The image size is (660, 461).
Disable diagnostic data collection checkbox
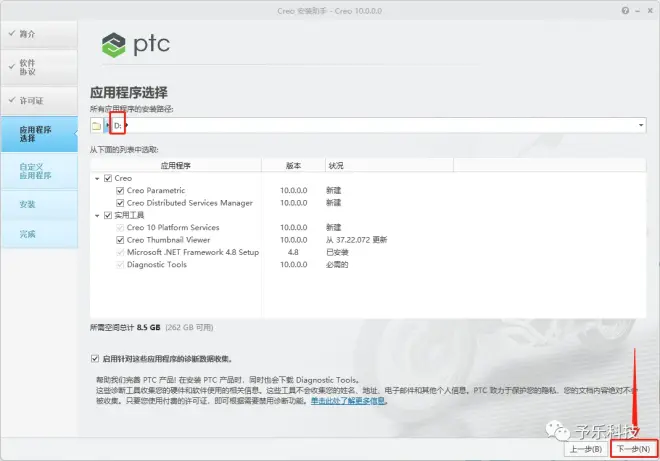[x=95, y=359]
